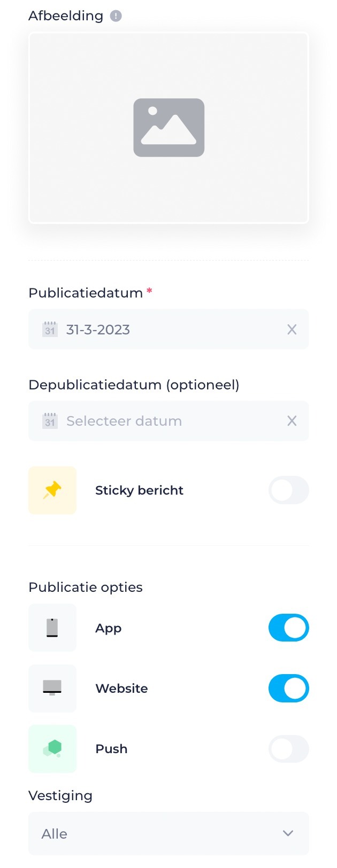Click the smartphone icon beside App
This screenshot has height=868, width=337.
(52, 628)
